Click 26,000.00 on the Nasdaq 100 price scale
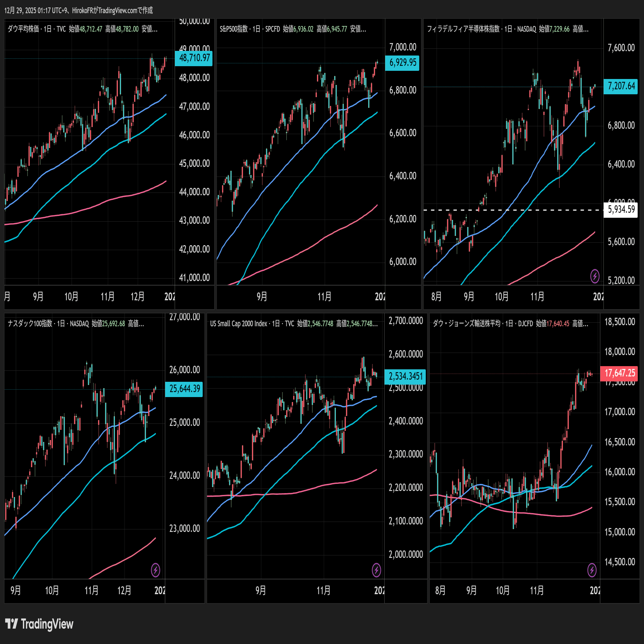 click(185, 370)
